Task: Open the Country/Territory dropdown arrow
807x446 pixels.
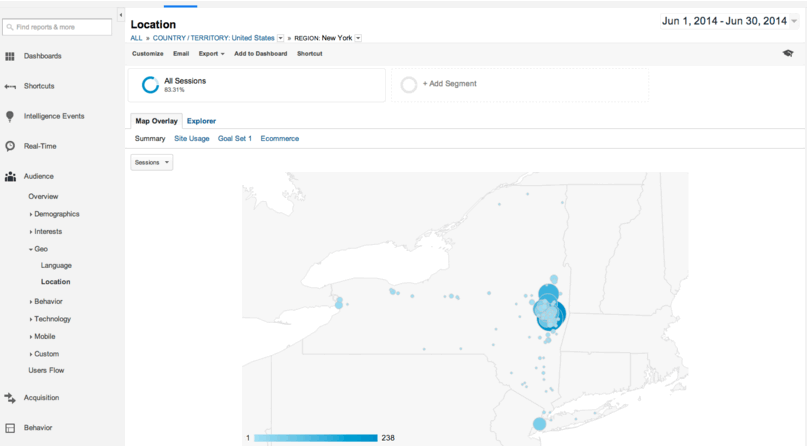Action: point(280,38)
